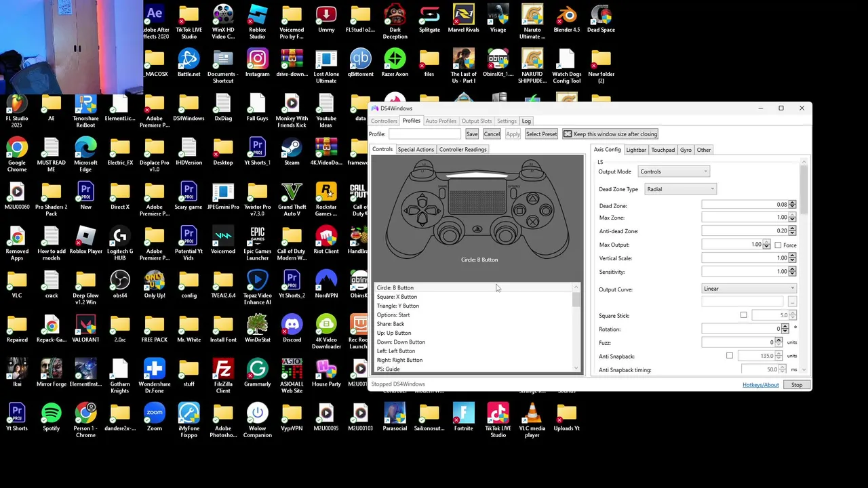
Task: Open the Instagram desktop shortcut
Action: pos(257,64)
